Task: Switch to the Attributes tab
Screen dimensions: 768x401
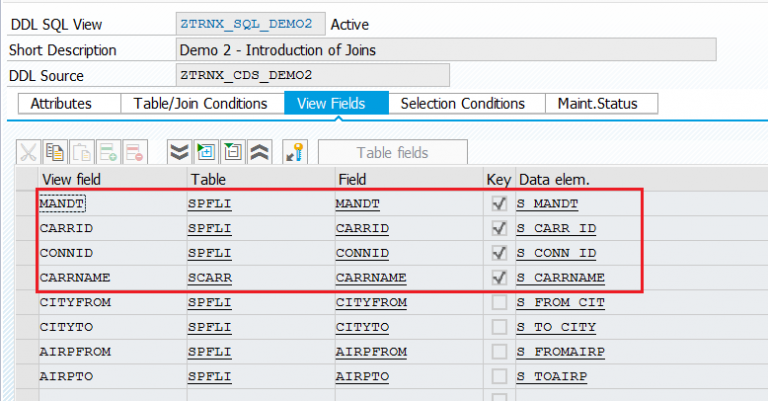Action: (61, 104)
